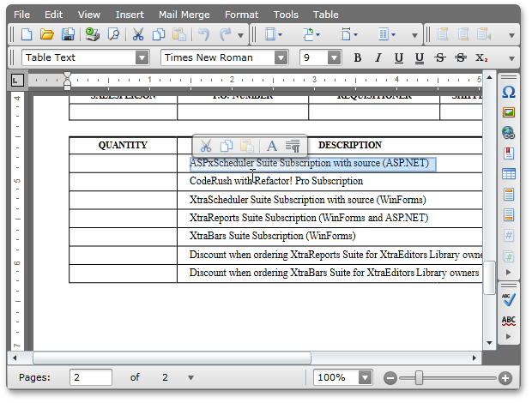The image size is (532, 403).
Task: Click the Paste icon in main toolbar
Action: [179, 34]
